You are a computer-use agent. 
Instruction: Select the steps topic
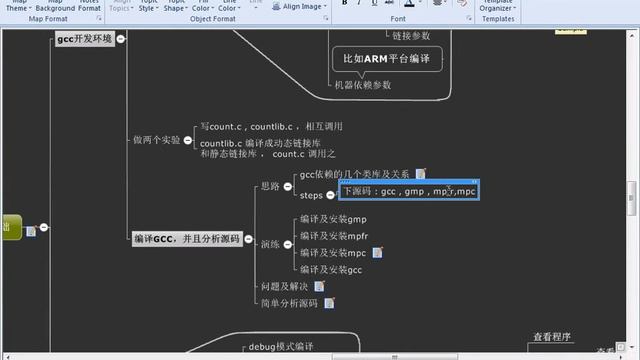(x=311, y=196)
